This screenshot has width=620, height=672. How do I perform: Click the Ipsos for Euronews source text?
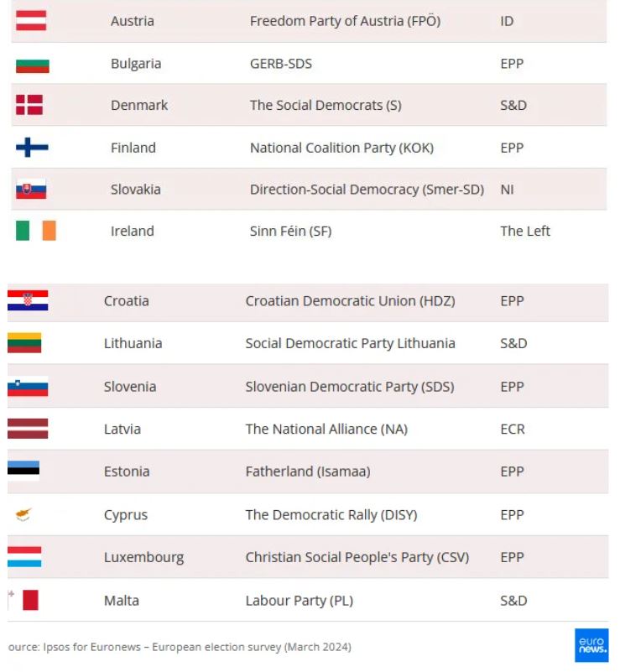(180, 647)
